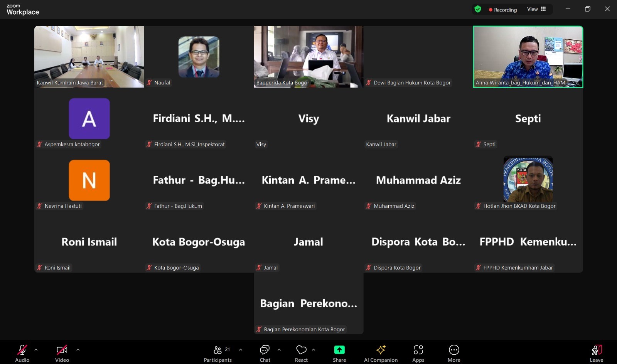This screenshot has width=617, height=364.
Task: Expand the audio settings arrow
Action: [x=36, y=350]
